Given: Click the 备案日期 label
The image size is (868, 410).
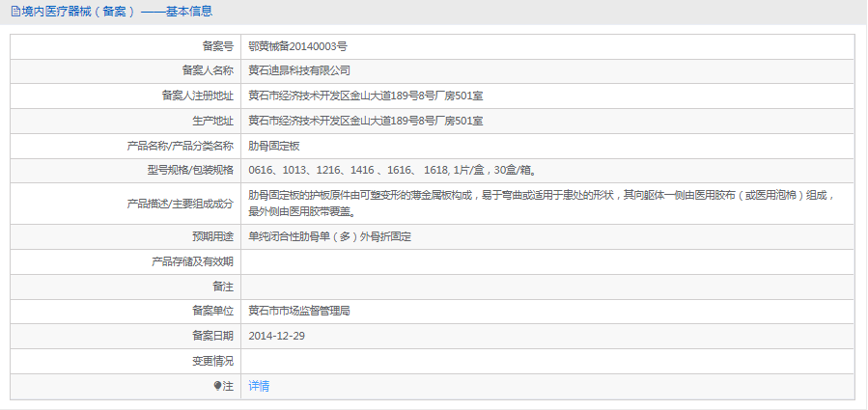Looking at the screenshot, I should (213, 336).
